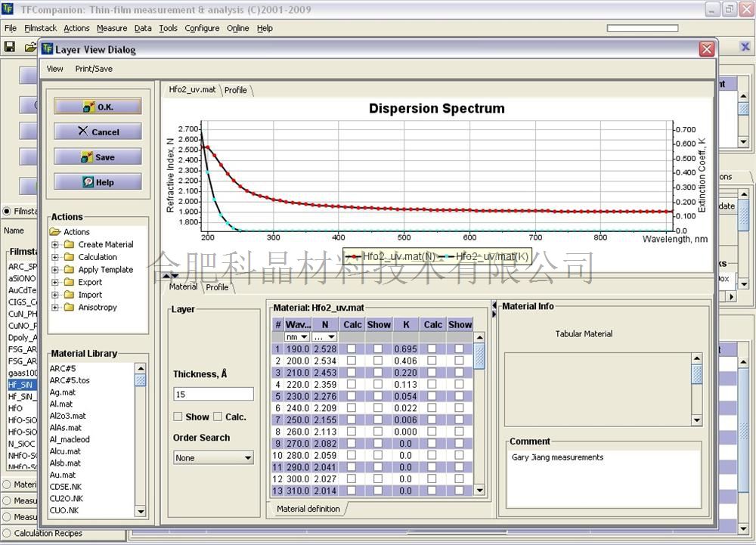Select CU2O.NK in Material Library
Screen dimensions: 756x545
pos(67,499)
